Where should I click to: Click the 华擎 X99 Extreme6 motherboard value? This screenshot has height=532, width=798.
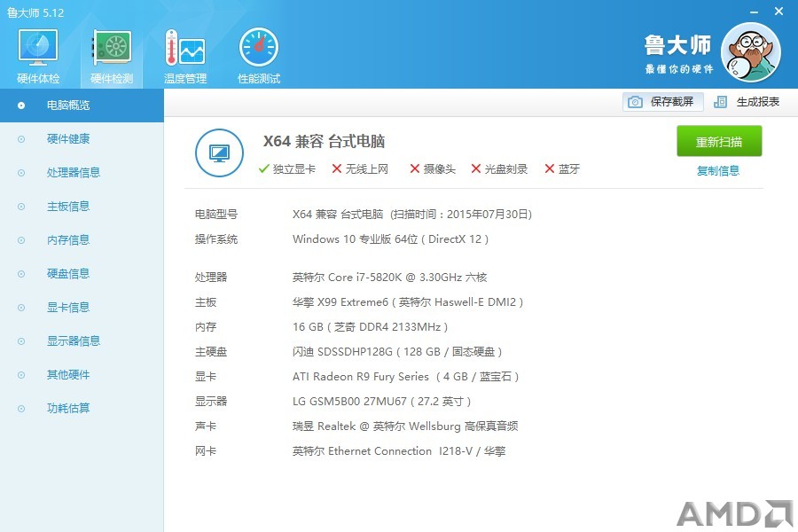pyautogui.click(x=408, y=302)
